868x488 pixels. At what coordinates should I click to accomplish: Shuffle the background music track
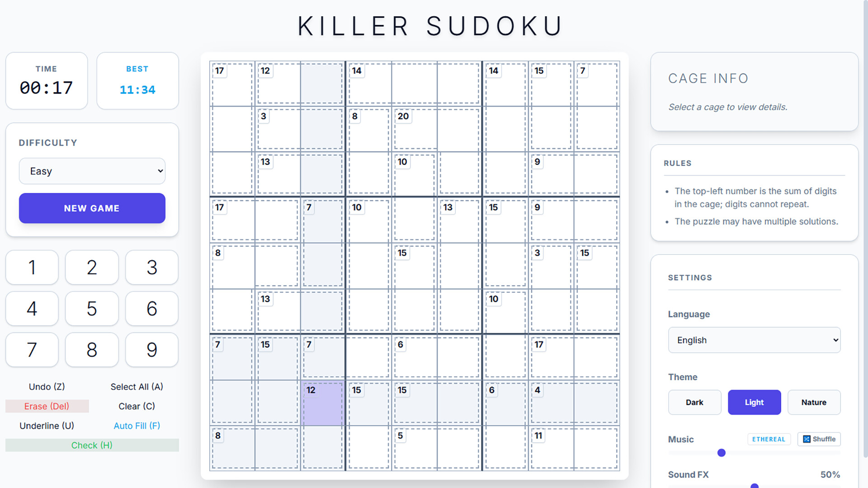tap(818, 439)
